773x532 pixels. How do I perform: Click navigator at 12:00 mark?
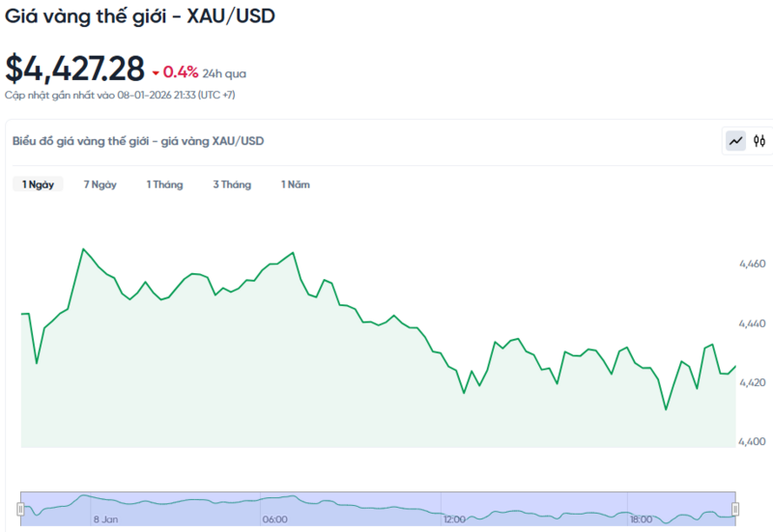click(x=453, y=518)
